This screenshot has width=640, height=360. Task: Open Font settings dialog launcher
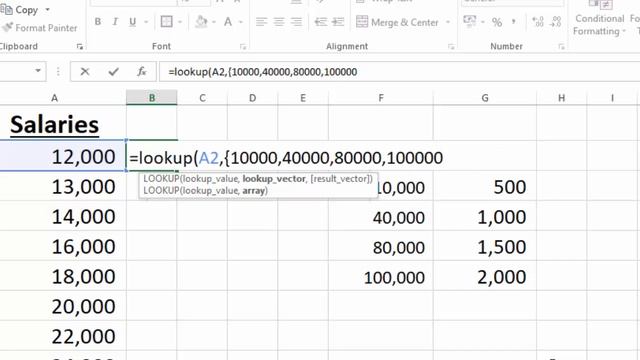click(x=243, y=47)
